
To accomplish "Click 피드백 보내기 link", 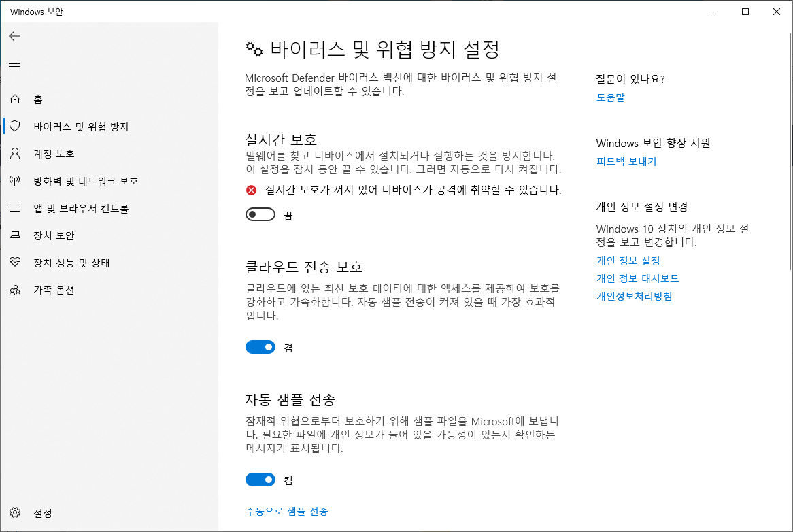I will 626,161.
